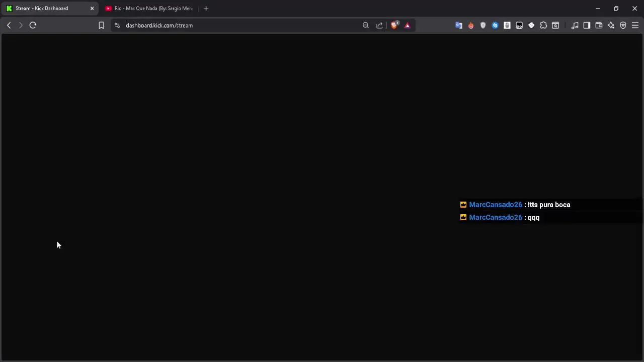
Task: Open the Leo AI sparkle icon
Action: coord(611,25)
